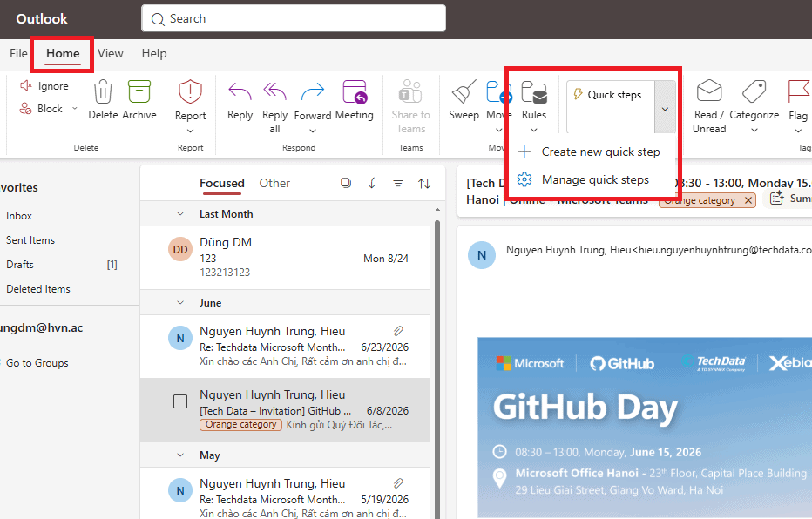Click the Quick steps gallery box
This screenshot has width=812, height=519.
pyautogui.click(x=611, y=106)
